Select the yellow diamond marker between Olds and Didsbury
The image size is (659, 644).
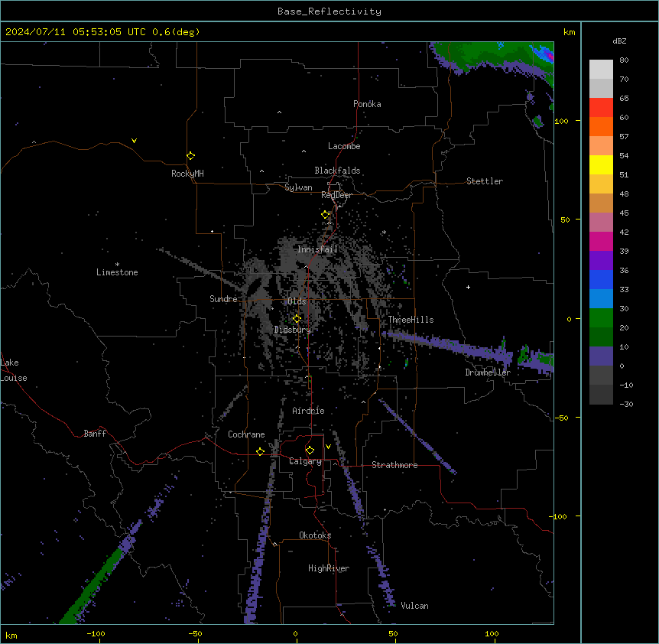click(x=297, y=319)
